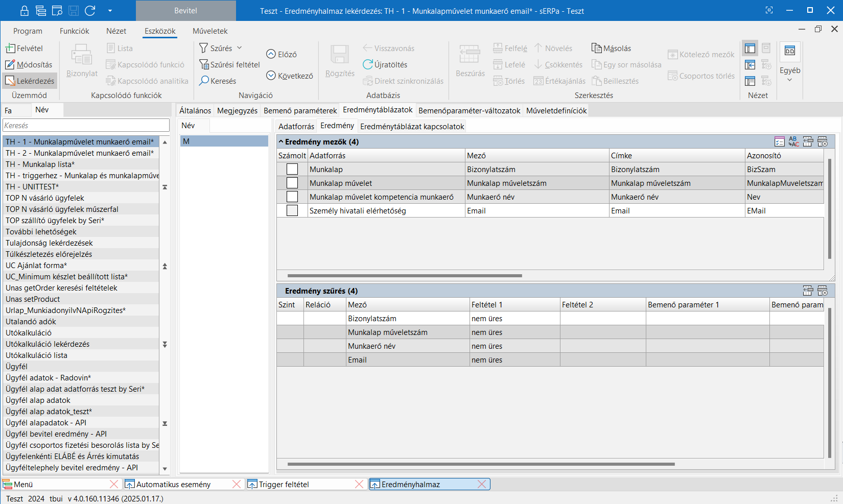Expand the Szűrés dropdown arrow
The height and width of the screenshot is (504, 843).
pyautogui.click(x=239, y=48)
